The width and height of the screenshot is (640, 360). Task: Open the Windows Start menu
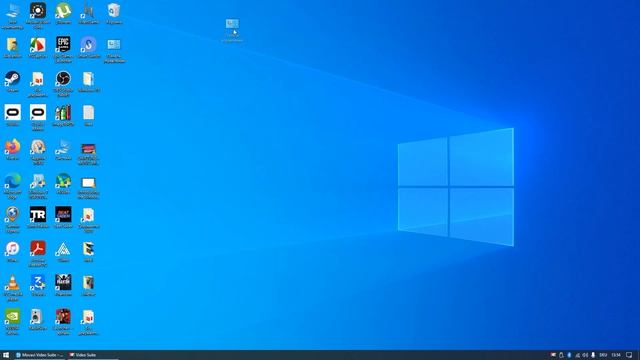pos(6,355)
